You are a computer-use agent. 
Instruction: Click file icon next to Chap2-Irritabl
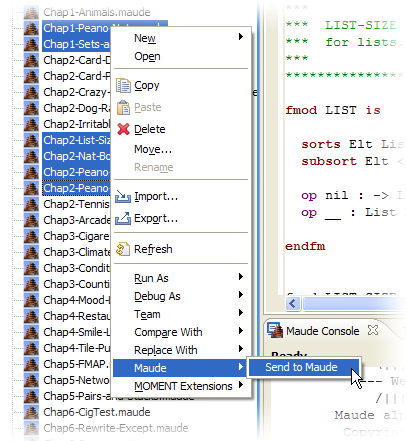tap(31, 124)
